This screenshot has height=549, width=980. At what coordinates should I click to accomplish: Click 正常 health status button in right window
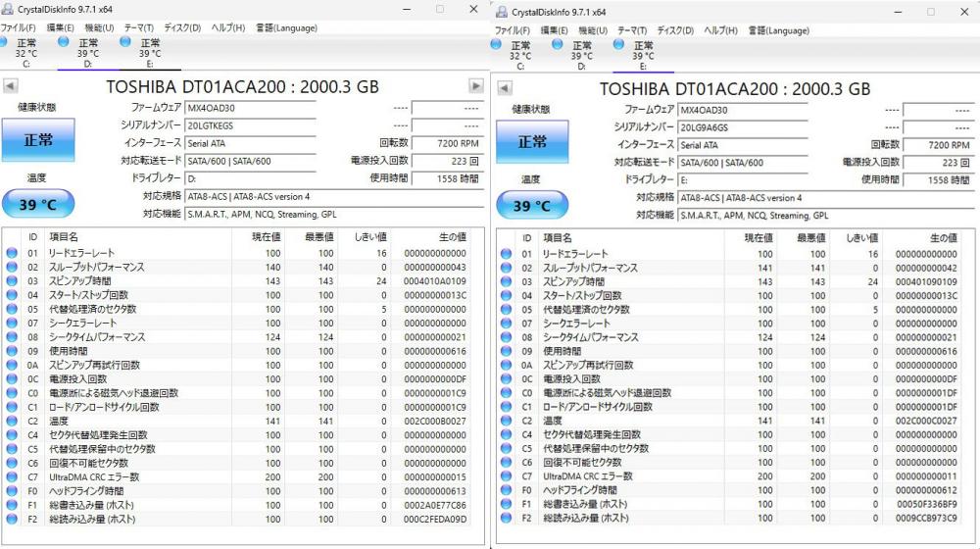[532, 142]
